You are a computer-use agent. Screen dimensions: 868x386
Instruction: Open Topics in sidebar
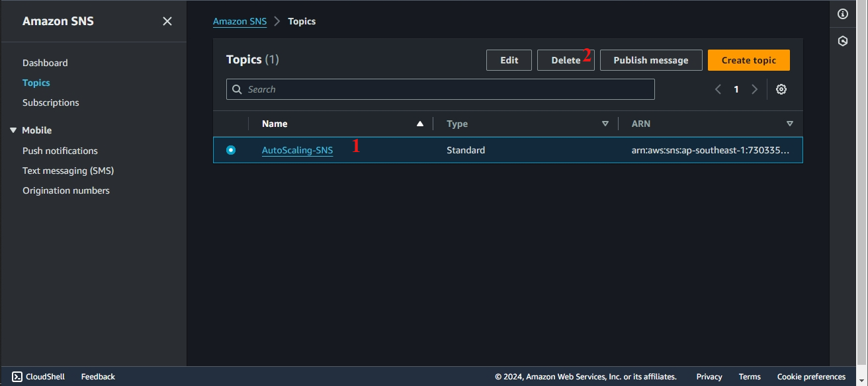coord(36,83)
